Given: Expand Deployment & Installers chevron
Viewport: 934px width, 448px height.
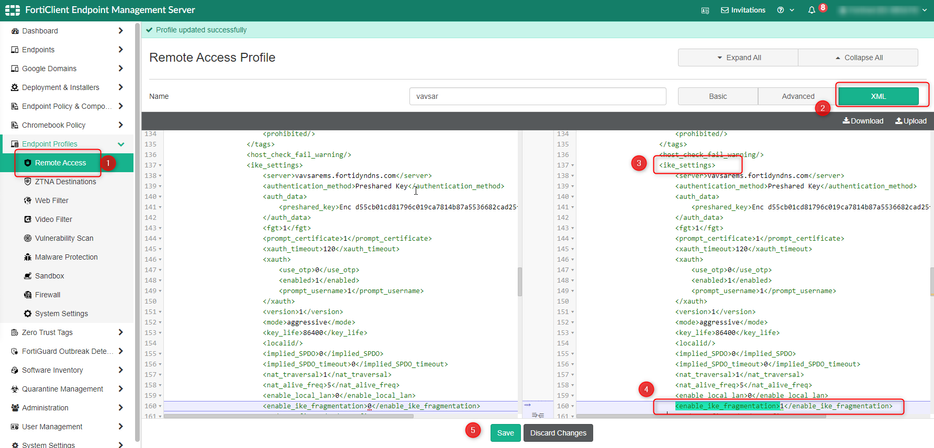Looking at the screenshot, I should click(x=121, y=88).
